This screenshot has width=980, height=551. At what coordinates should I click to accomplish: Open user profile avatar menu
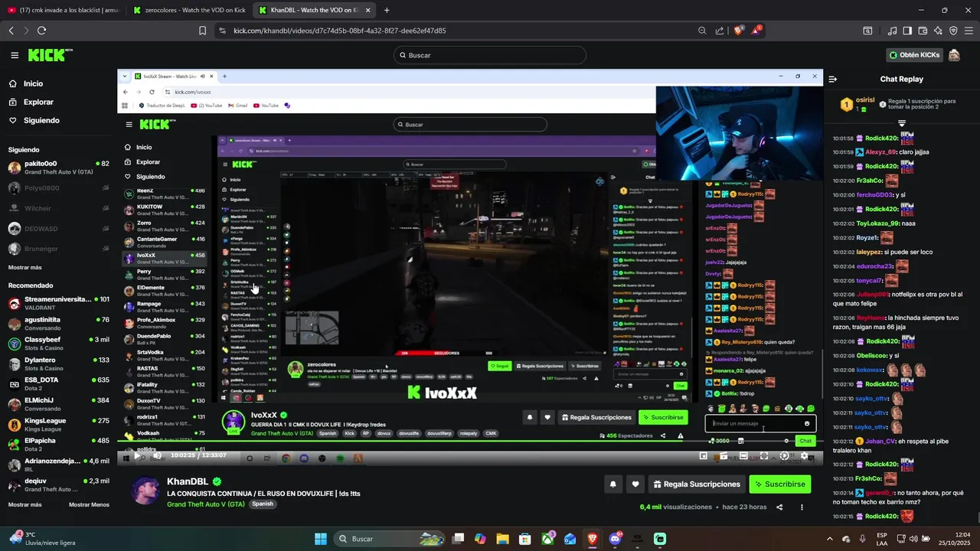pyautogui.click(x=954, y=55)
